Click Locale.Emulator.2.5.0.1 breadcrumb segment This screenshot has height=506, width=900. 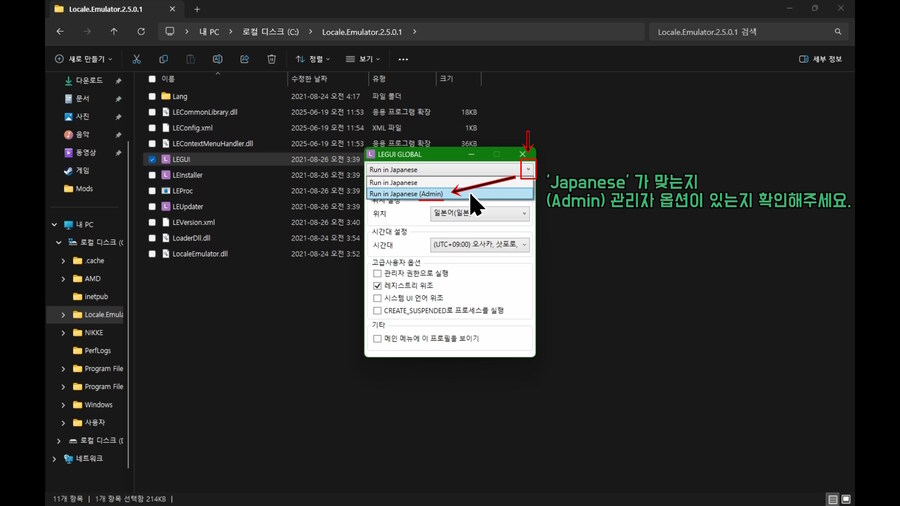[362, 32]
